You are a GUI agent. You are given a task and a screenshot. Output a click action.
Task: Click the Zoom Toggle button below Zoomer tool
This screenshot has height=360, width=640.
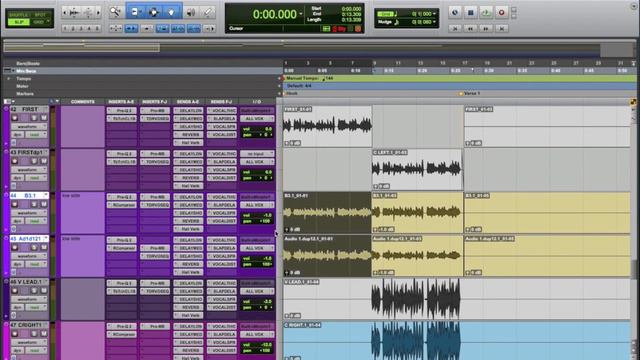[x=116, y=29]
